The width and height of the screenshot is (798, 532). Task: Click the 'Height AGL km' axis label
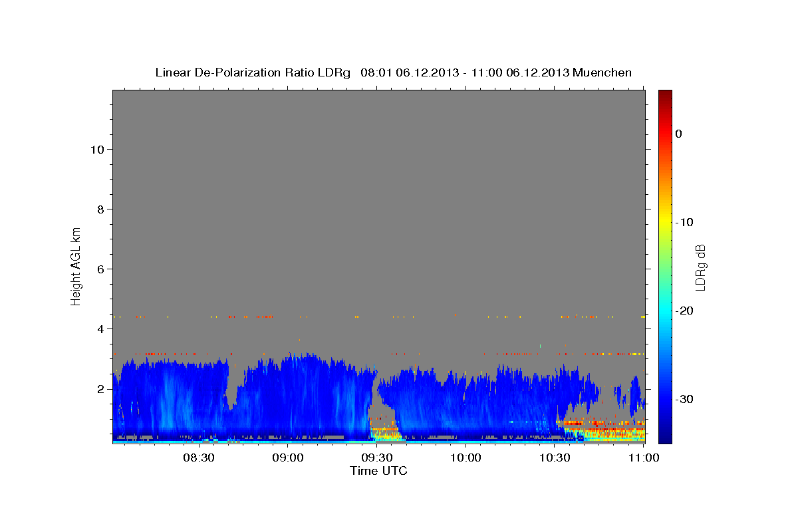pyautogui.click(x=76, y=265)
